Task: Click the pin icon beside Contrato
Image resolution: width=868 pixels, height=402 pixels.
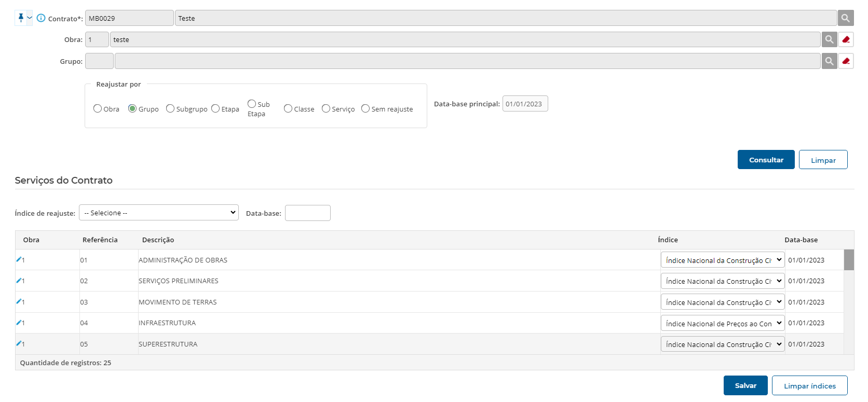Action: [x=21, y=18]
